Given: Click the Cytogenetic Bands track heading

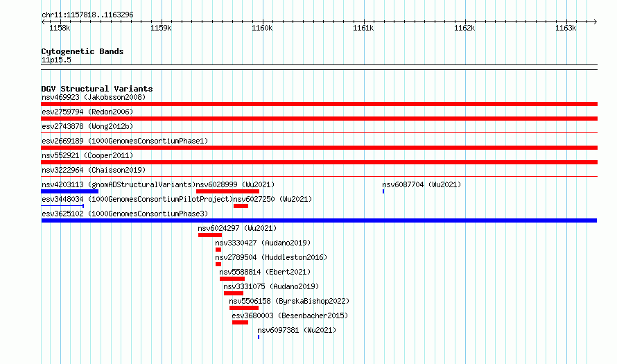Looking at the screenshot, I should pos(82,51).
